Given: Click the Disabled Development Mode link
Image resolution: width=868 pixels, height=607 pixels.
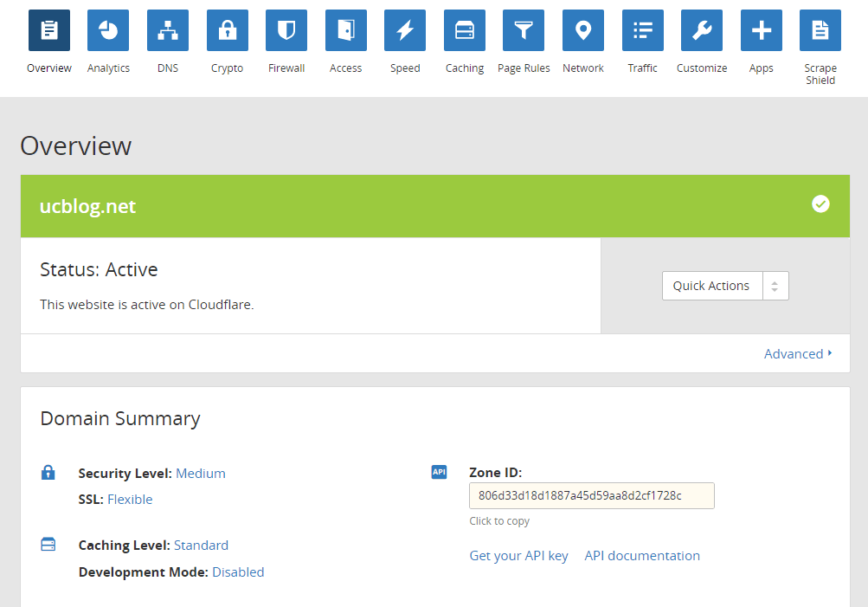Looking at the screenshot, I should [x=238, y=572].
